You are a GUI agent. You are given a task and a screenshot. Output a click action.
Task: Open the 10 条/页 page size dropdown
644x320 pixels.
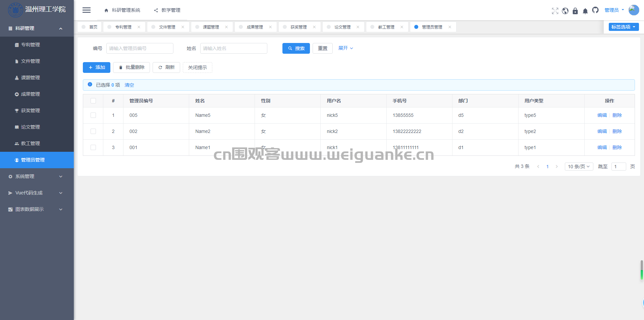[x=579, y=167]
